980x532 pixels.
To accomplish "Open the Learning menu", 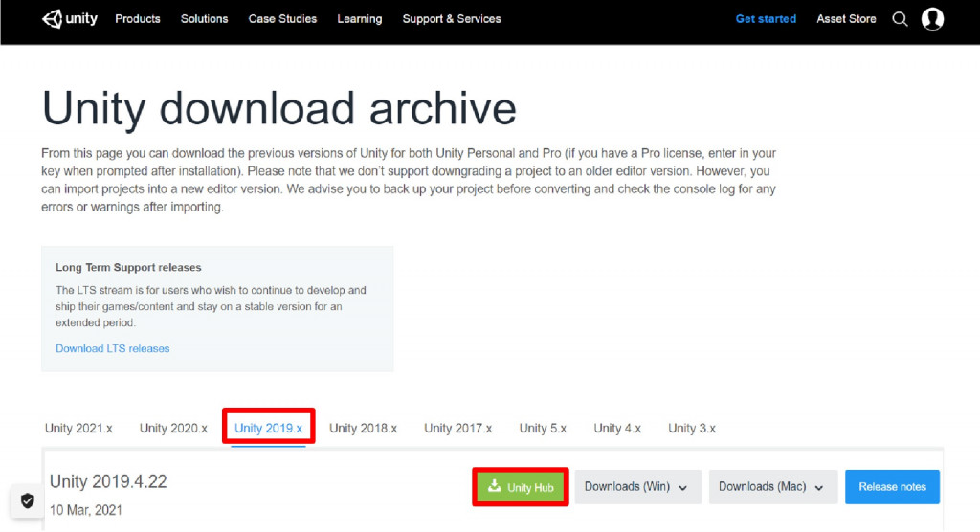I will click(360, 19).
